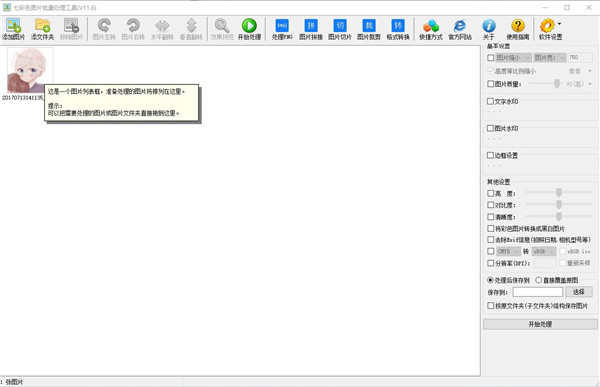Screen dimensions: 600x387
Task: Tick the 边框设置 (border settings) checkbox
Action: click(491, 155)
